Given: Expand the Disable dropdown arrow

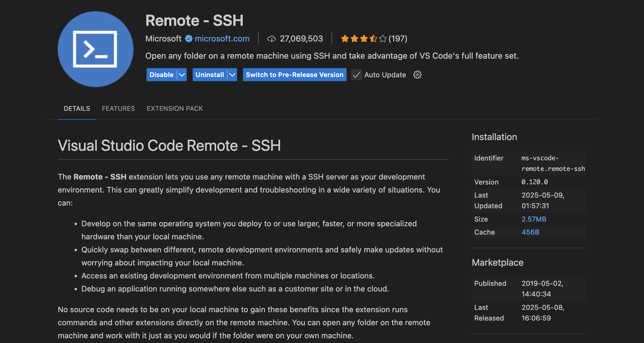Looking at the screenshot, I should [x=182, y=75].
